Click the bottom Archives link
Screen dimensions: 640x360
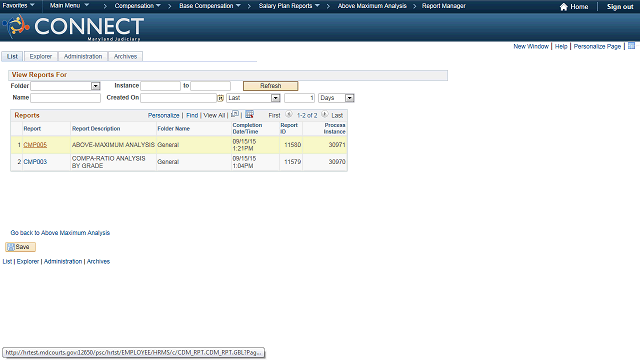tap(98, 261)
